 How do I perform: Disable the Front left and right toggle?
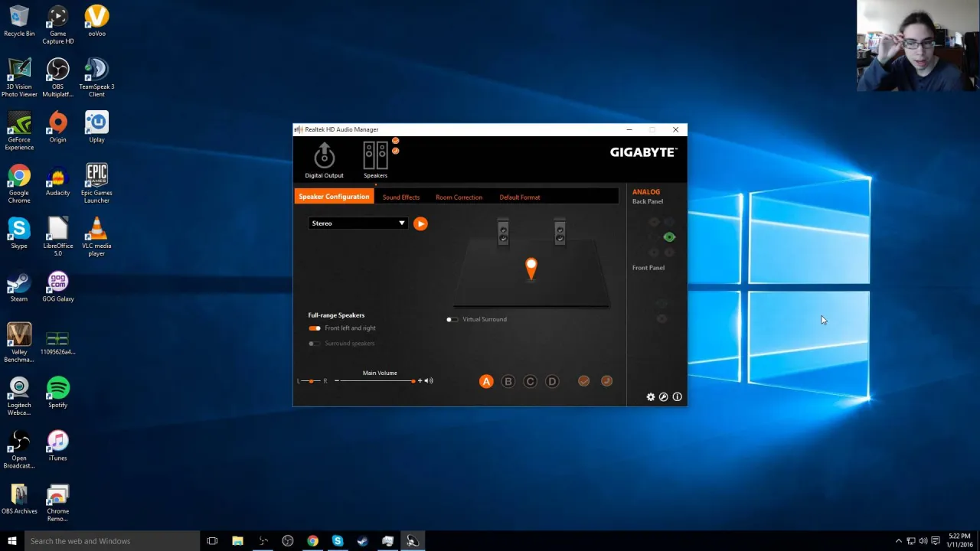tap(314, 328)
